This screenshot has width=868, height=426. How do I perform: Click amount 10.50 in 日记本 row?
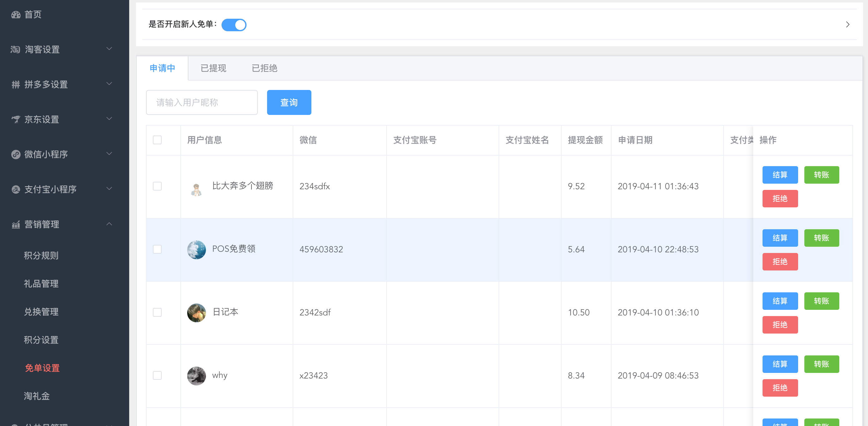tap(578, 313)
